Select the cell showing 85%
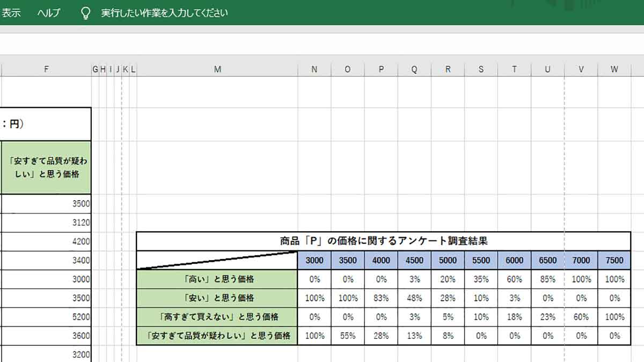Viewport: 644px width, 362px height. pos(547,279)
